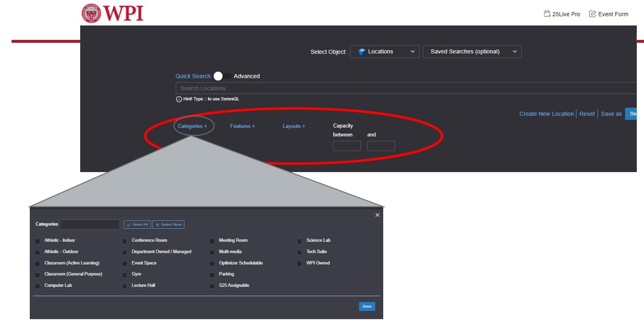Viewport: 644px width, 323px height.
Task: Toggle Quick Search to Advanced
Action: tap(222, 76)
